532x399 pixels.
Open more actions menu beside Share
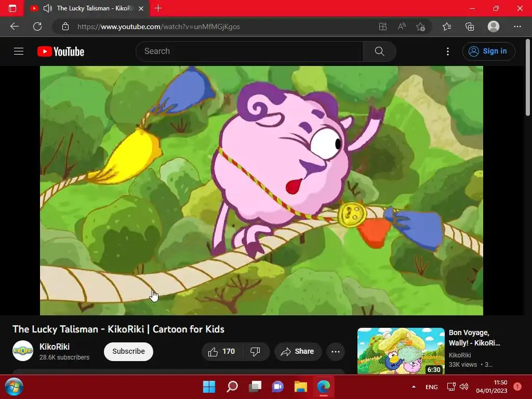click(336, 352)
